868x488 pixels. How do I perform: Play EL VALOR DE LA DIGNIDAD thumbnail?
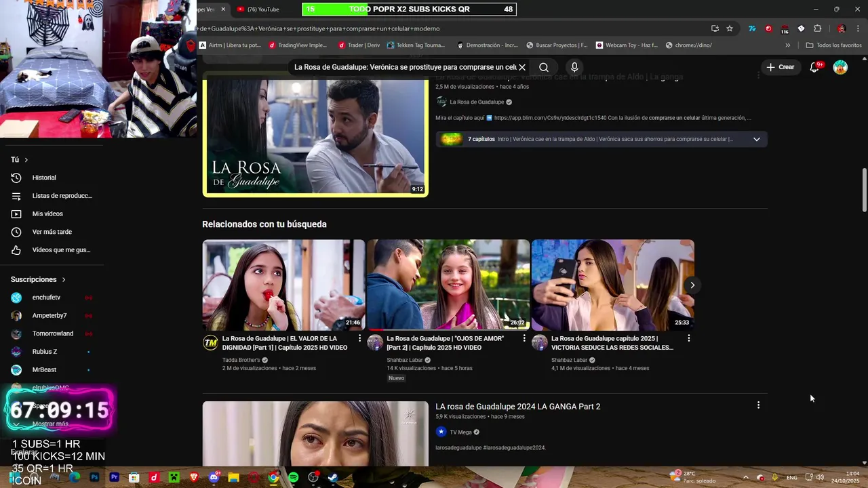[283, 285]
